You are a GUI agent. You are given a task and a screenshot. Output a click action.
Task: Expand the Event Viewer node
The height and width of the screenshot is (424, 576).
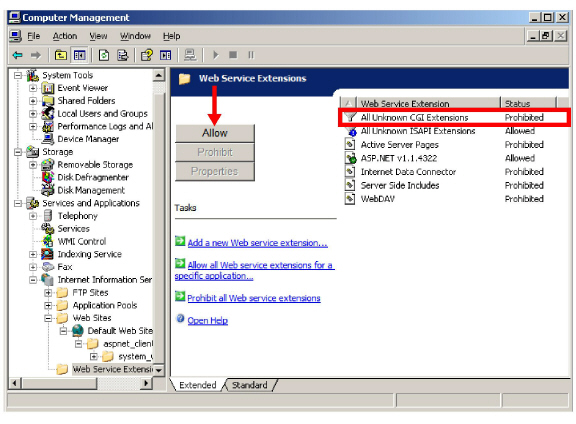[33, 88]
